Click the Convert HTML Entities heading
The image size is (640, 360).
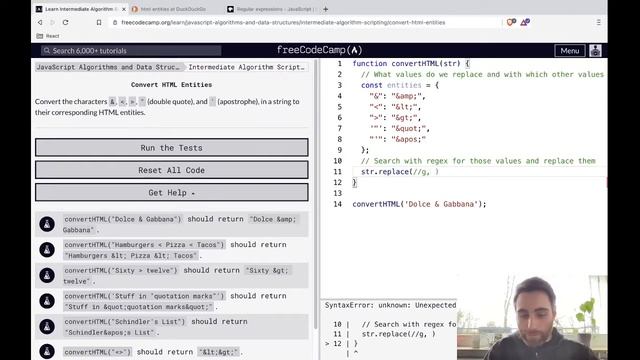coord(171,84)
